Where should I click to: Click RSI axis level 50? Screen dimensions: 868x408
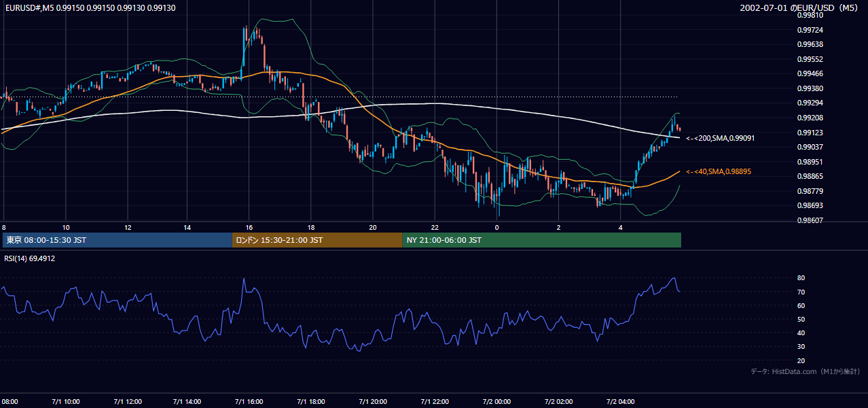tap(801, 319)
